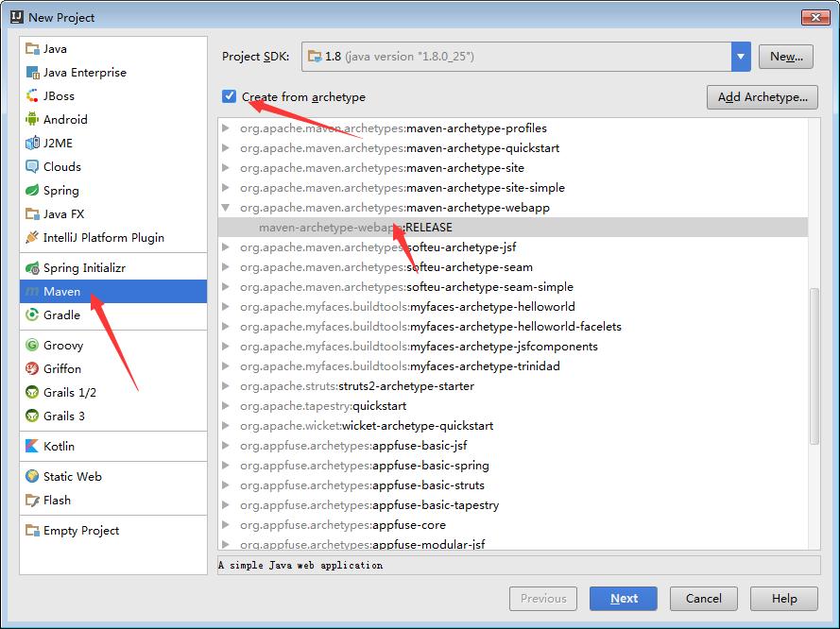Uncheck Create from archetype checkbox
The width and height of the screenshot is (840, 629).
point(229,96)
